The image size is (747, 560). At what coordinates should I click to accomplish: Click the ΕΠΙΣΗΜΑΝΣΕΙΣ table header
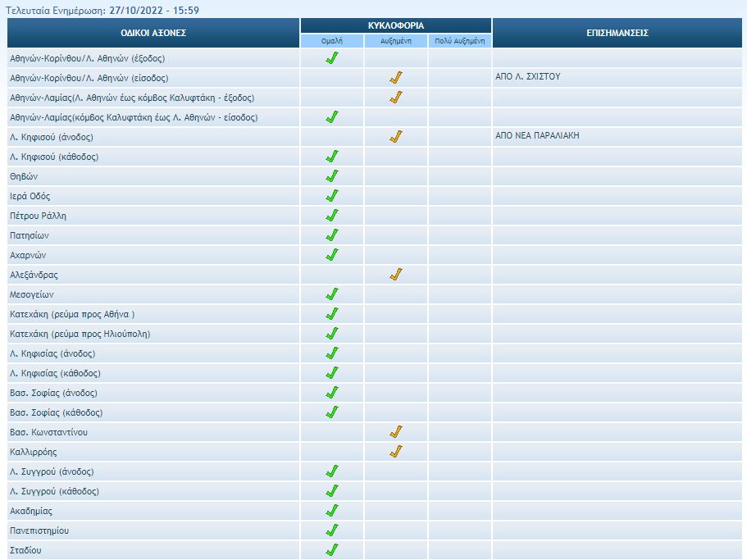(618, 33)
